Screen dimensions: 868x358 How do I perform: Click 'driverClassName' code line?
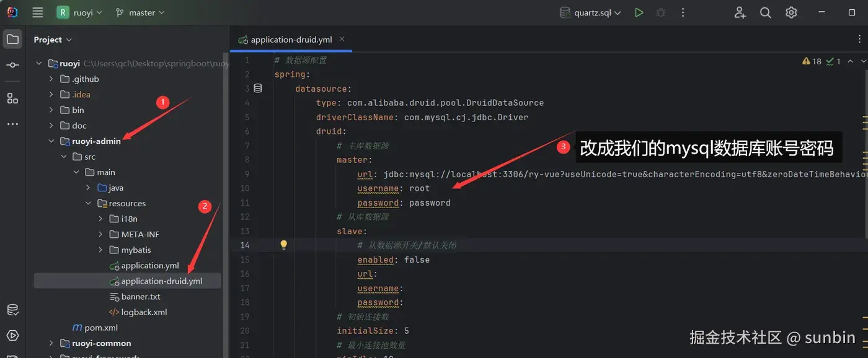(x=422, y=117)
